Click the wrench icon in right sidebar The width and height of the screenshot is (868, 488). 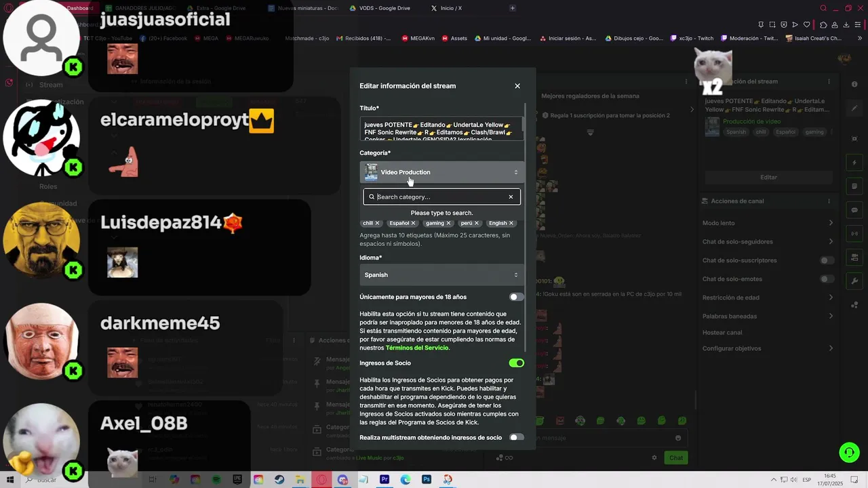854,281
